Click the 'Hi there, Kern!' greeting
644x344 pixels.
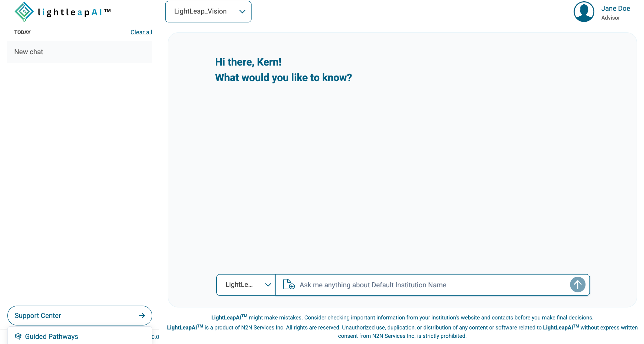[248, 62]
